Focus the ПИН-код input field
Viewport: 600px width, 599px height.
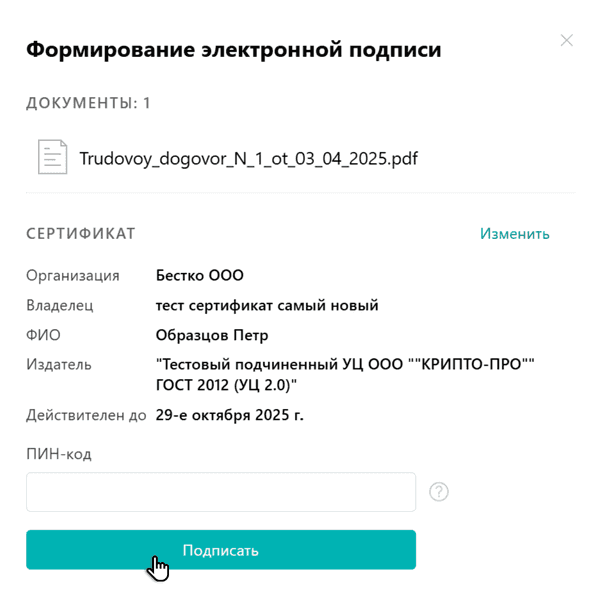pyautogui.click(x=221, y=492)
